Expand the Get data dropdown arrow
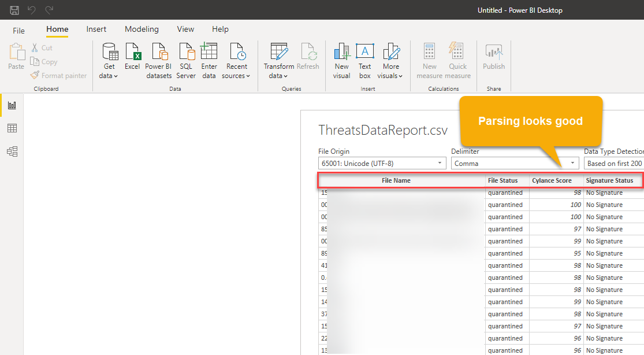 pos(116,76)
